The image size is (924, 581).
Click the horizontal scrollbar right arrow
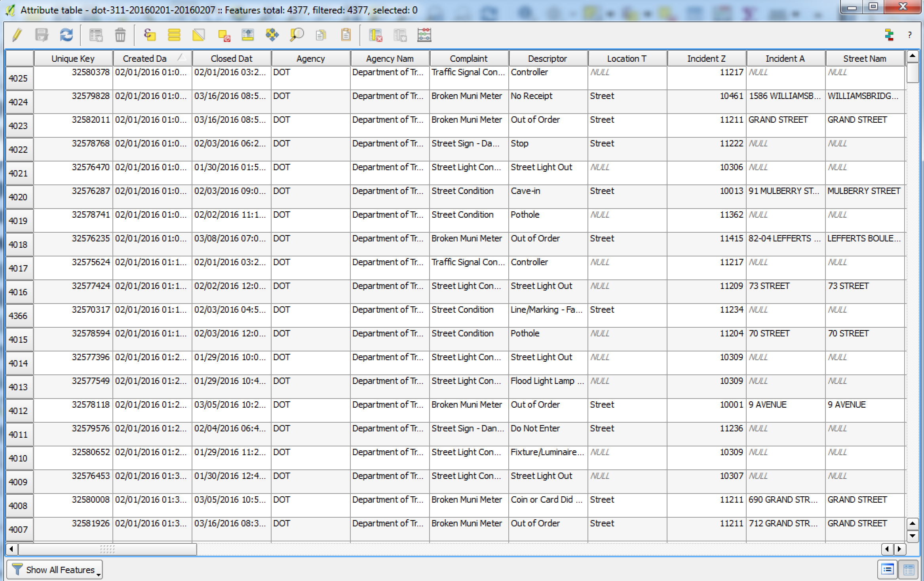900,549
